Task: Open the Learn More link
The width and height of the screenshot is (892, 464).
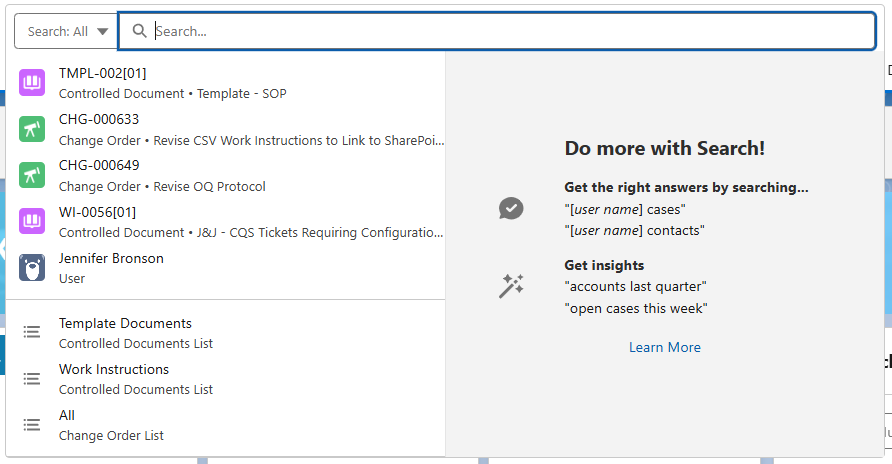Action: (x=664, y=347)
